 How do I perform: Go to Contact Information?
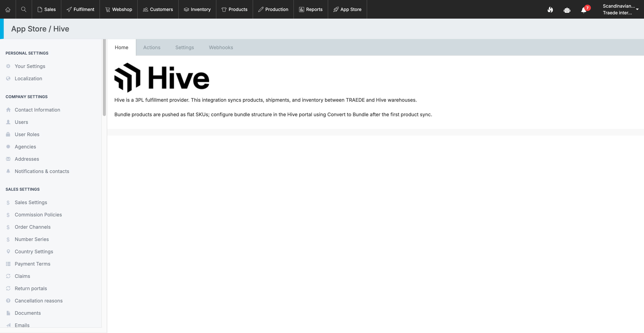click(x=37, y=110)
